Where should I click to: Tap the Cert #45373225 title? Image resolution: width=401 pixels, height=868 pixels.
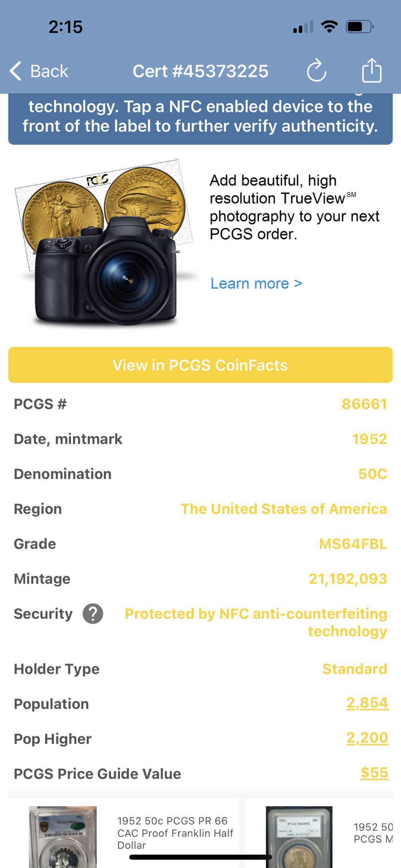pos(200,71)
